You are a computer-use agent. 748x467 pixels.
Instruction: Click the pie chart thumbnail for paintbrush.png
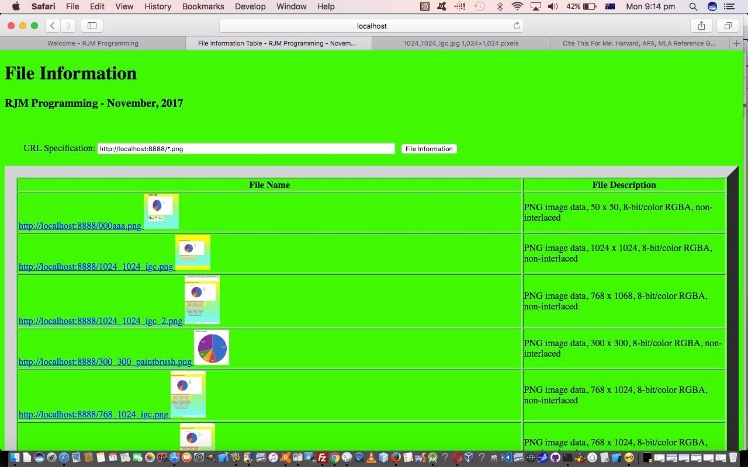(211, 347)
